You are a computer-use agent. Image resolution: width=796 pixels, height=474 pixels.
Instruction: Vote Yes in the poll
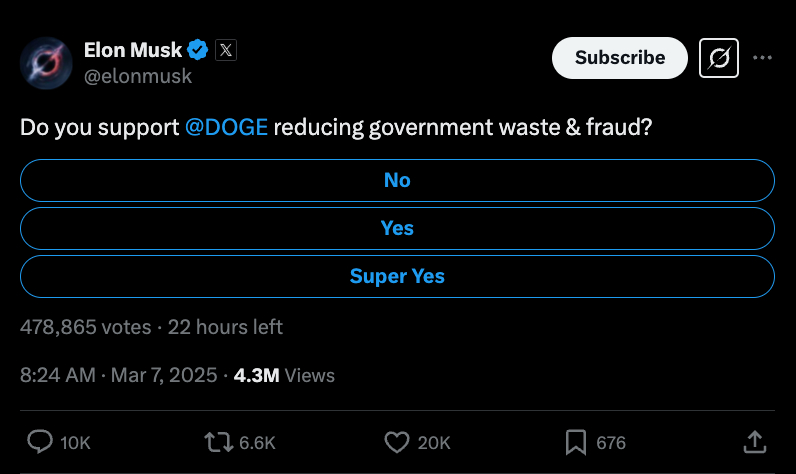coord(397,228)
